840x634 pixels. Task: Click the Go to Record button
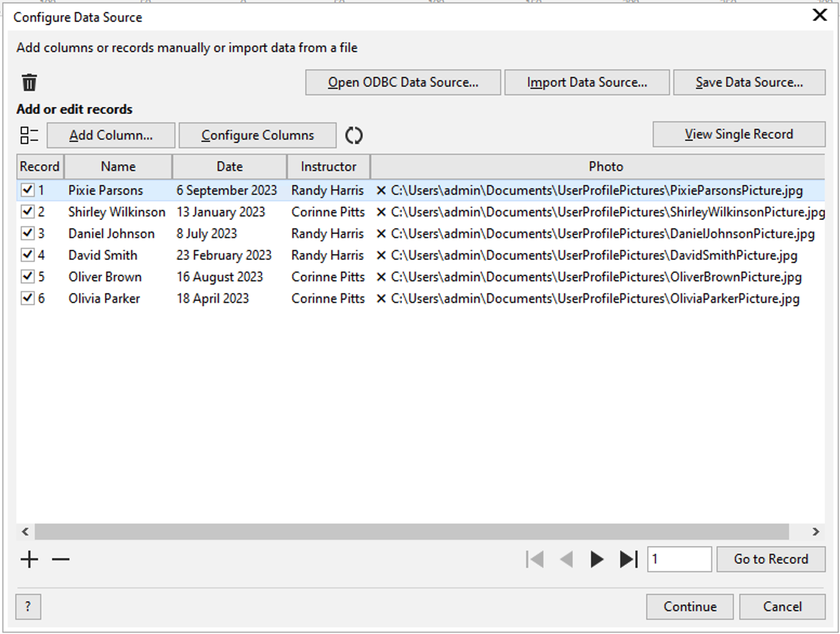pyautogui.click(x=771, y=559)
